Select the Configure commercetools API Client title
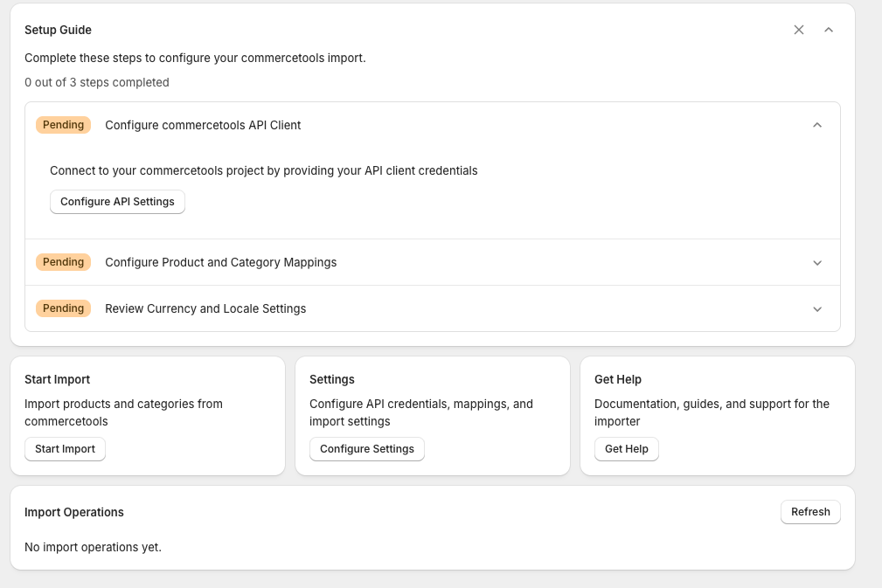The image size is (882, 588). pyautogui.click(x=203, y=125)
